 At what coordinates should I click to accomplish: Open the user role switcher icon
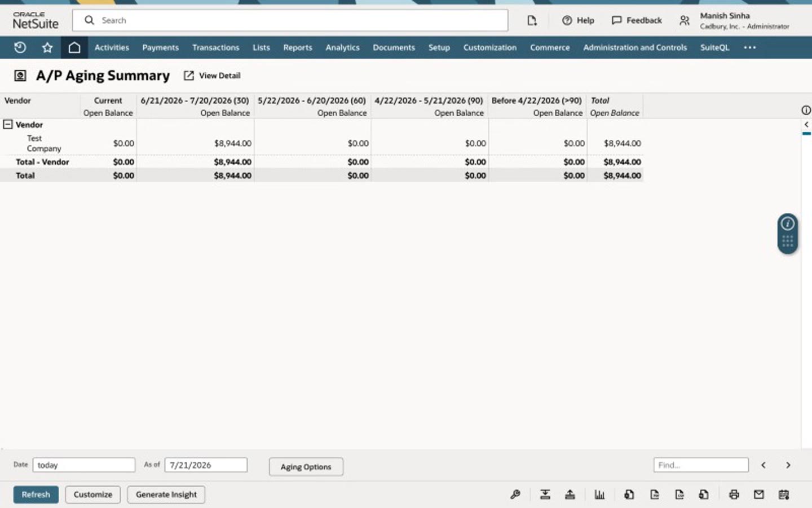[684, 20]
